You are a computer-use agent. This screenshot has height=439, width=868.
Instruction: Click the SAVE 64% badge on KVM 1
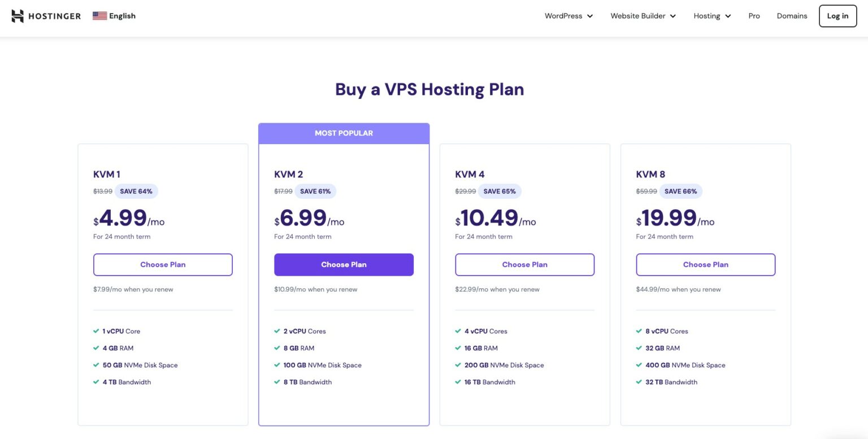click(x=136, y=191)
